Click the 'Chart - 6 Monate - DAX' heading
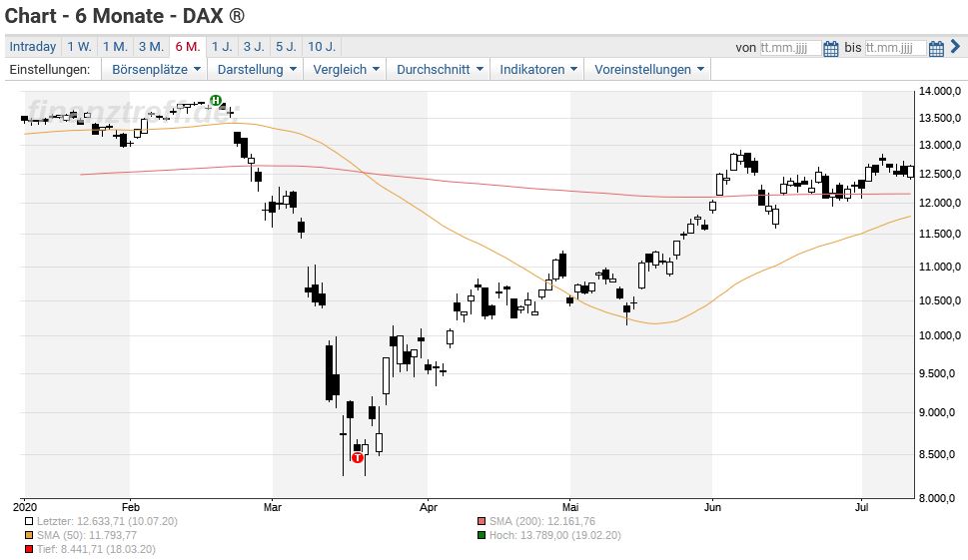This screenshot has height=560, width=968. click(x=125, y=15)
